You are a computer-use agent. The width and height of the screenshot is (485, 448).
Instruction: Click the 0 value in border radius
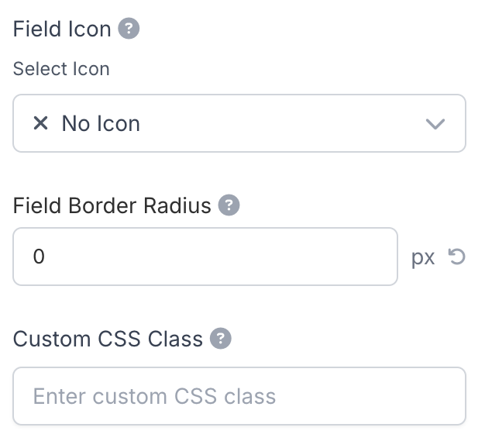pos(39,257)
